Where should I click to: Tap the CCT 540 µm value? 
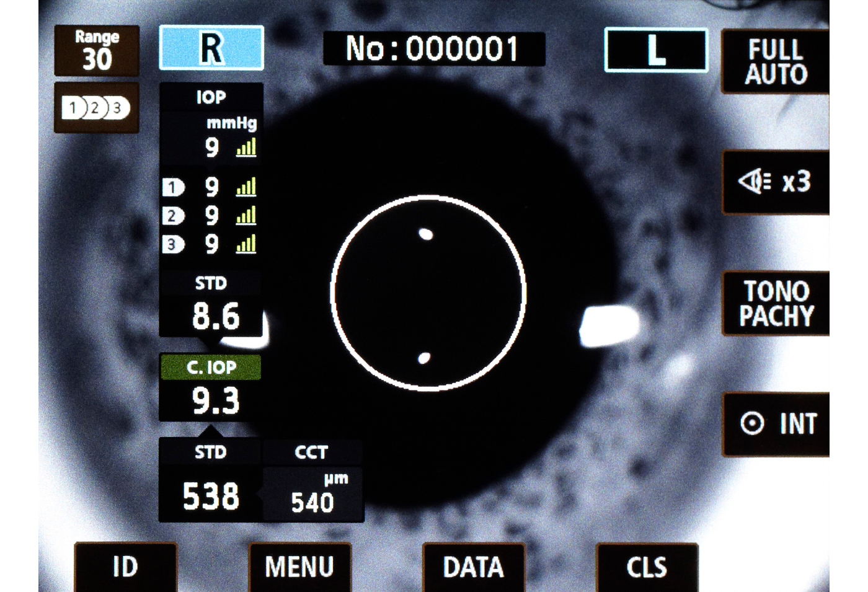[x=313, y=501]
